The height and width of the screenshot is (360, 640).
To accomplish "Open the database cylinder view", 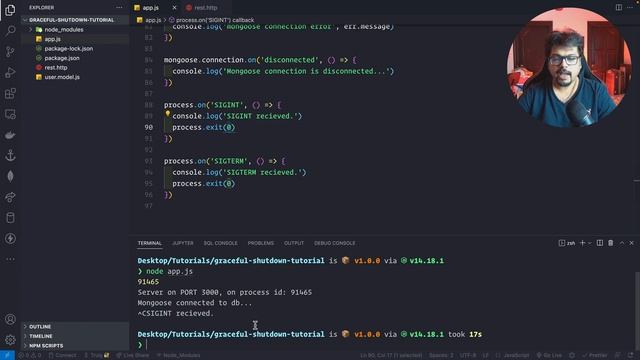I will [x=10, y=218].
